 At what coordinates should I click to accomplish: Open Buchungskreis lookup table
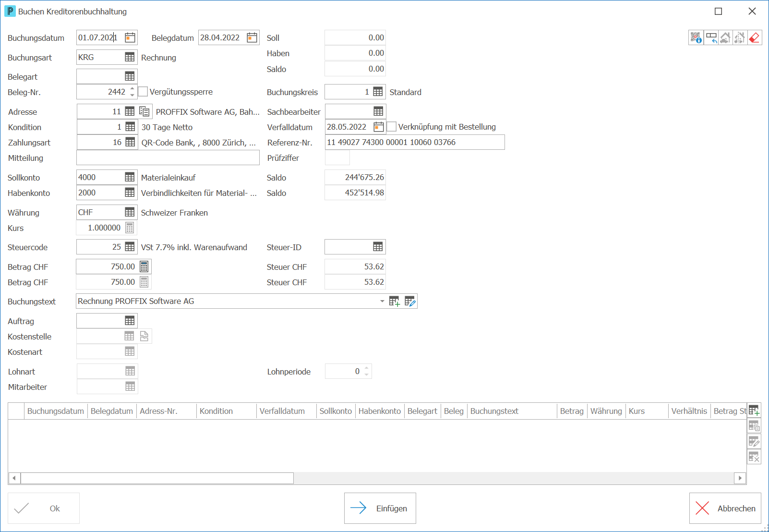[378, 92]
